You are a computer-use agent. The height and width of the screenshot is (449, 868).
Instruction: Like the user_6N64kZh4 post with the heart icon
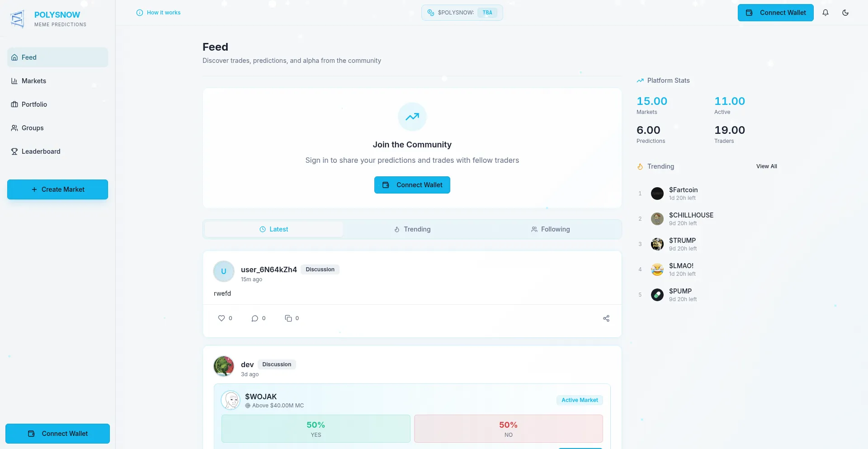(x=222, y=318)
